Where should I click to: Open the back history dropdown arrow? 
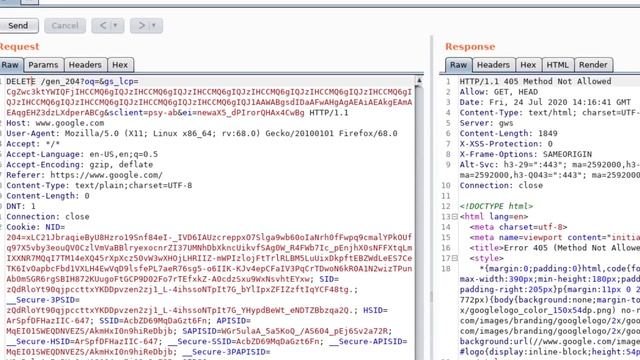coord(117,26)
